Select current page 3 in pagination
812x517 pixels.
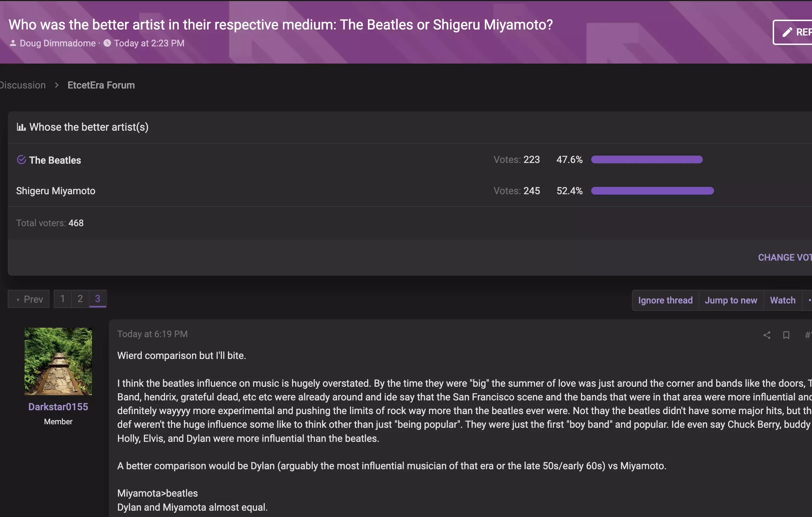[x=98, y=299]
